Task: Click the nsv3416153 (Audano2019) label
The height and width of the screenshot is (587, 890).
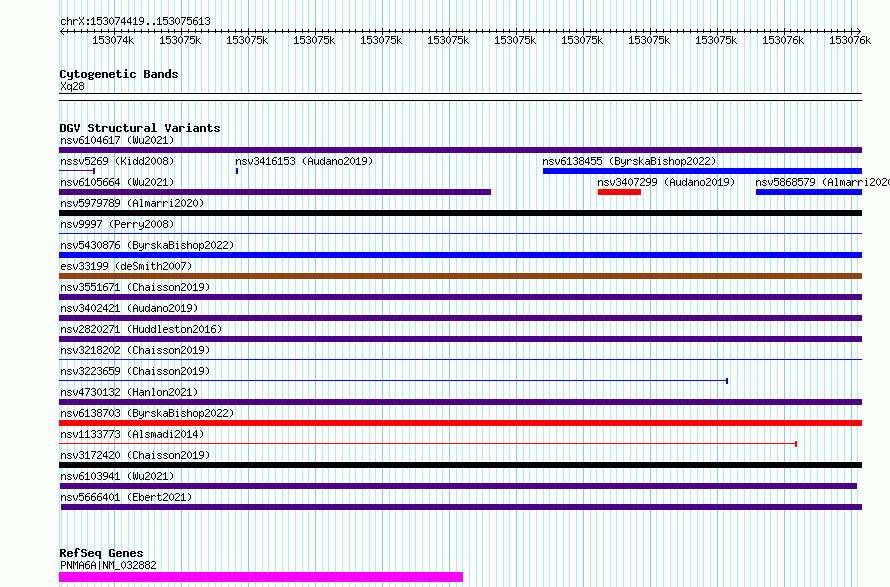Action: [304, 161]
